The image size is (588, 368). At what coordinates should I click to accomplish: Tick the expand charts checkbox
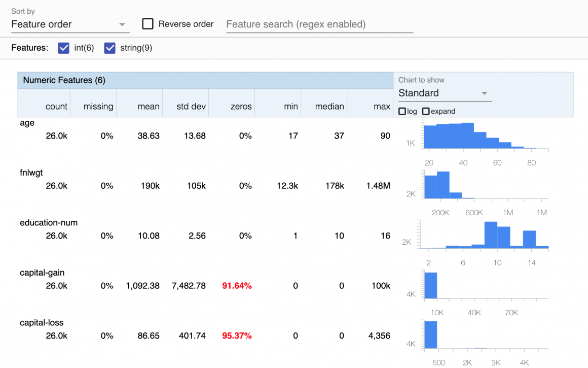pyautogui.click(x=426, y=111)
